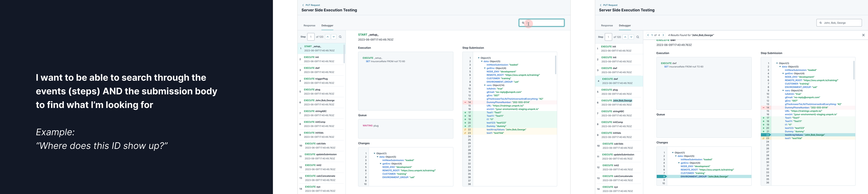Open Response tab in right mockup
The width and height of the screenshot is (868, 194).
pyautogui.click(x=607, y=25)
